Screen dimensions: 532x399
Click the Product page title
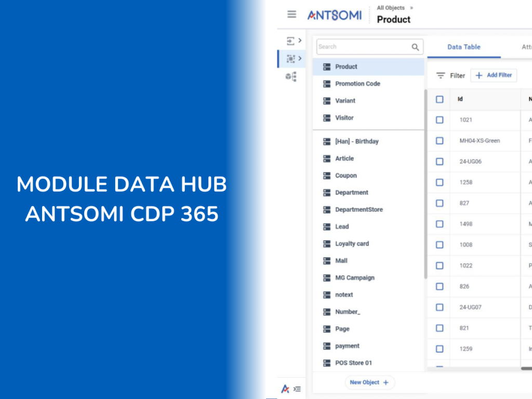click(394, 20)
